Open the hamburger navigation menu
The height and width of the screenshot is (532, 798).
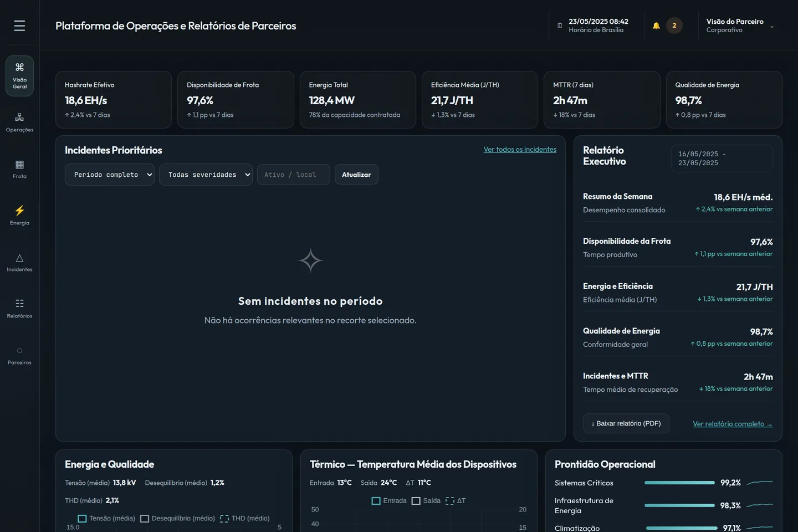coord(19,25)
